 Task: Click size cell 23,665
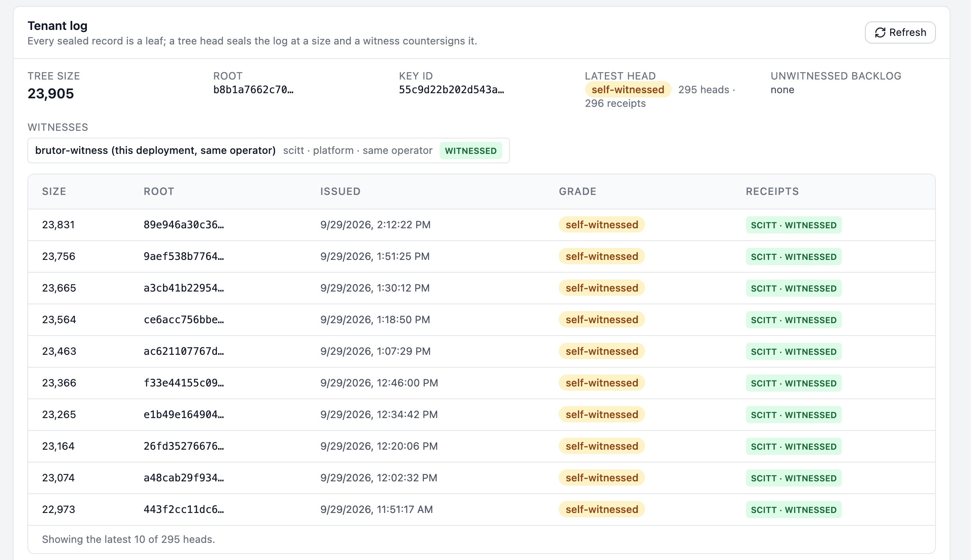coord(59,288)
